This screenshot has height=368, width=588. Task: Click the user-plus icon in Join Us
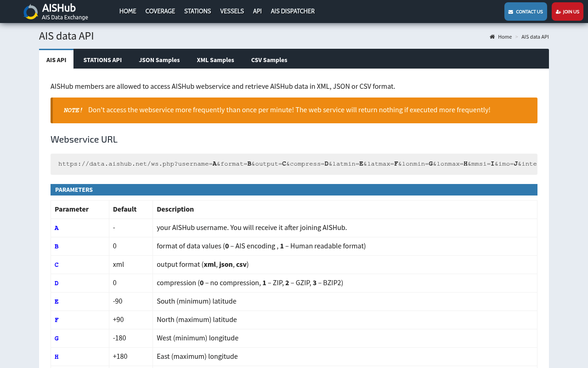[x=558, y=12]
